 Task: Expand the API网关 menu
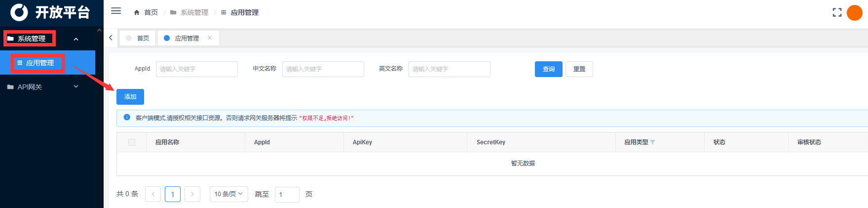[47, 87]
